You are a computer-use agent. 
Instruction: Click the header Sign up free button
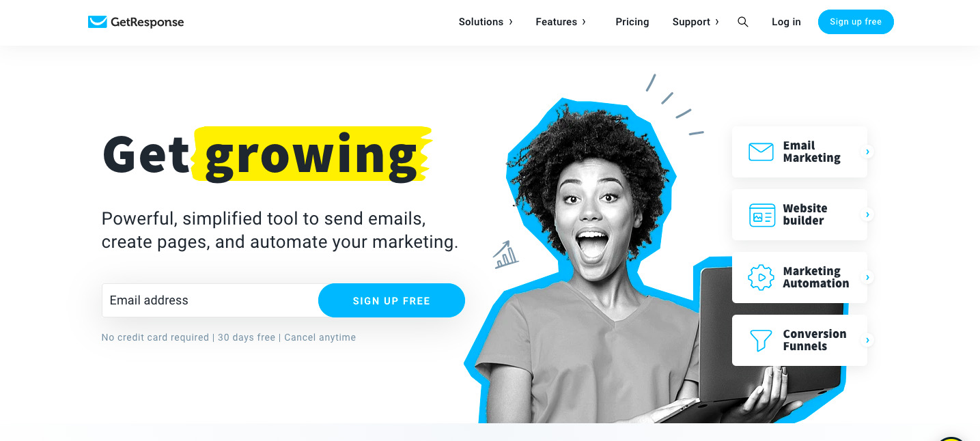pos(856,22)
